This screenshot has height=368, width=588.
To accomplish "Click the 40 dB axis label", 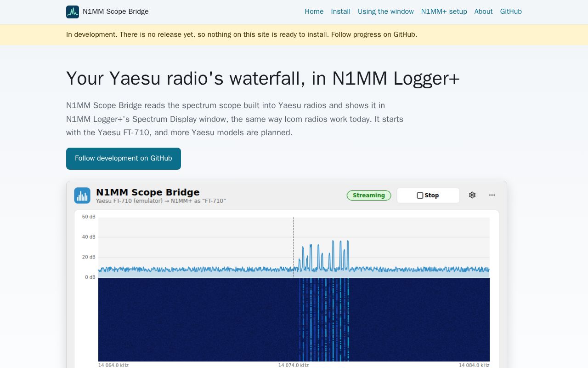I will click(89, 237).
